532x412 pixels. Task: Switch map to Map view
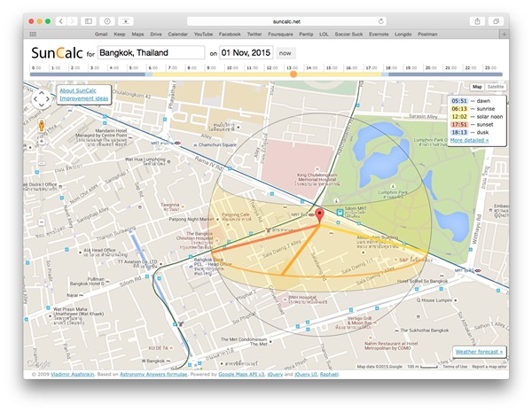click(477, 87)
